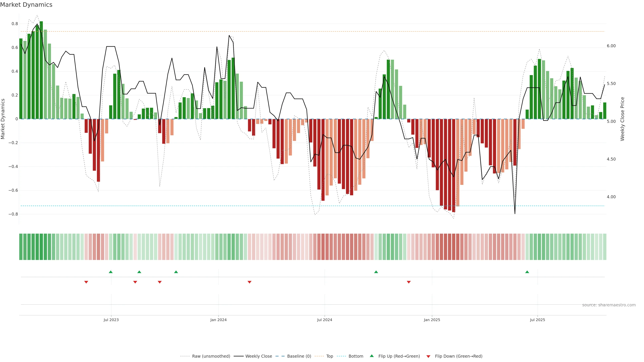Click green triangle icon in the legend
Screen dimensions: 644x362
click(372, 356)
